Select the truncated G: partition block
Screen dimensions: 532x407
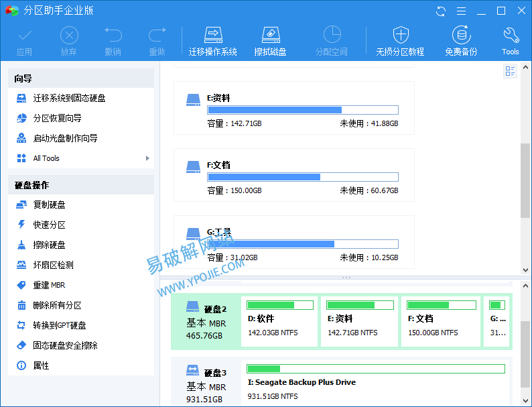(x=497, y=321)
